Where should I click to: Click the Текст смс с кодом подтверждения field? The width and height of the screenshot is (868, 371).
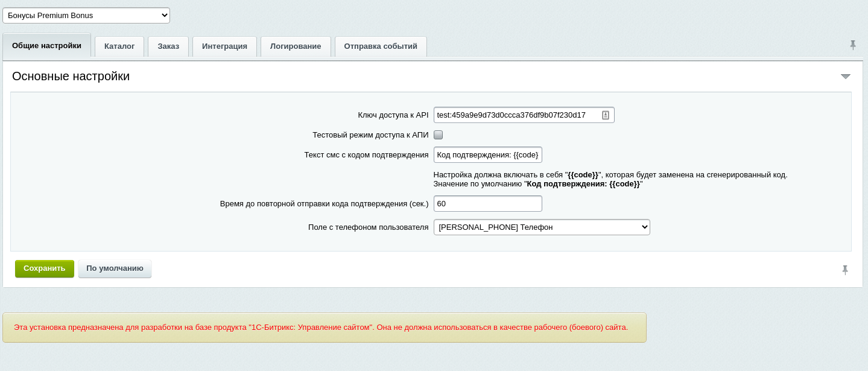(487, 155)
